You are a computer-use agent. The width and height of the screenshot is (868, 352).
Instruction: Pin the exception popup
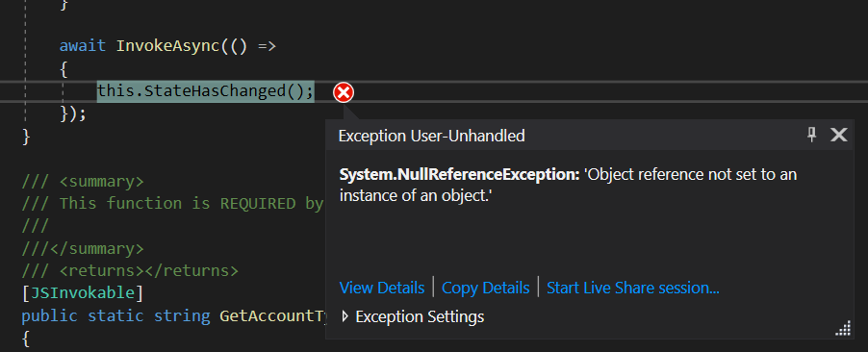point(811,135)
